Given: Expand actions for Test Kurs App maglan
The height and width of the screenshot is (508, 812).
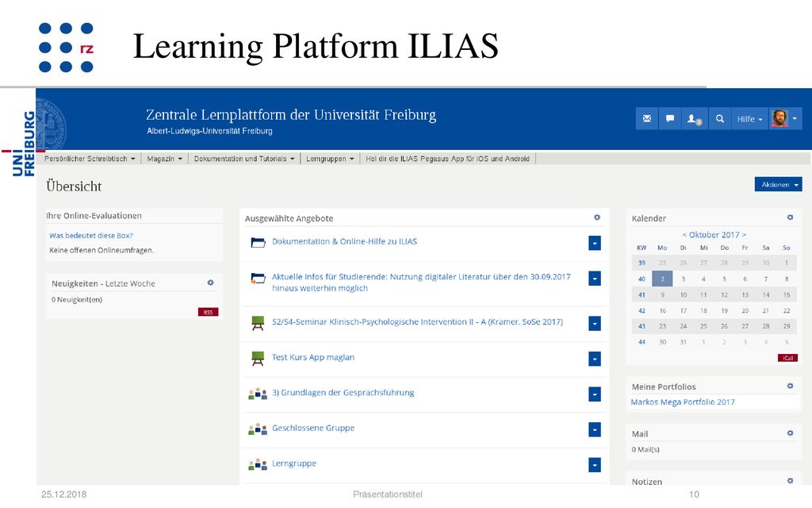Looking at the screenshot, I should point(595,359).
